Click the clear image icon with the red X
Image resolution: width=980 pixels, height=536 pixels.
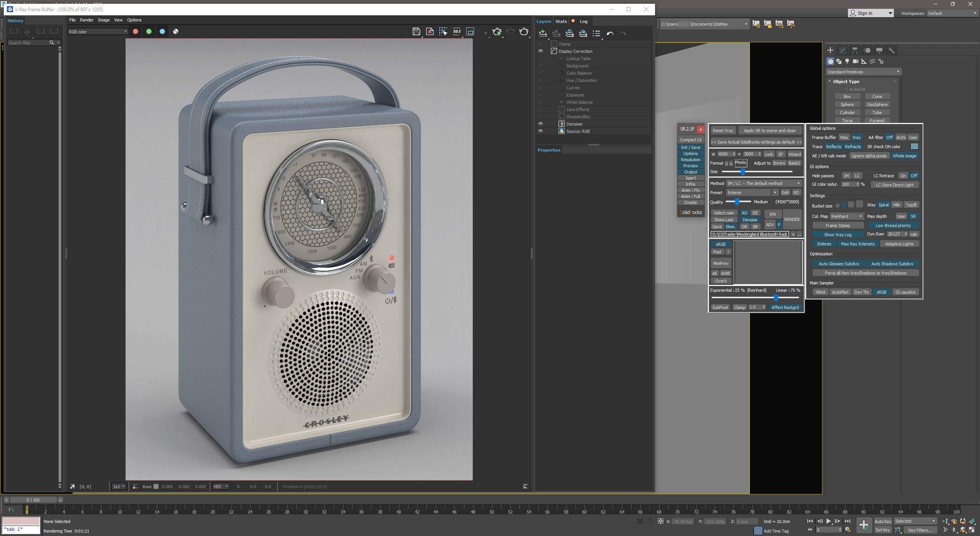point(430,32)
